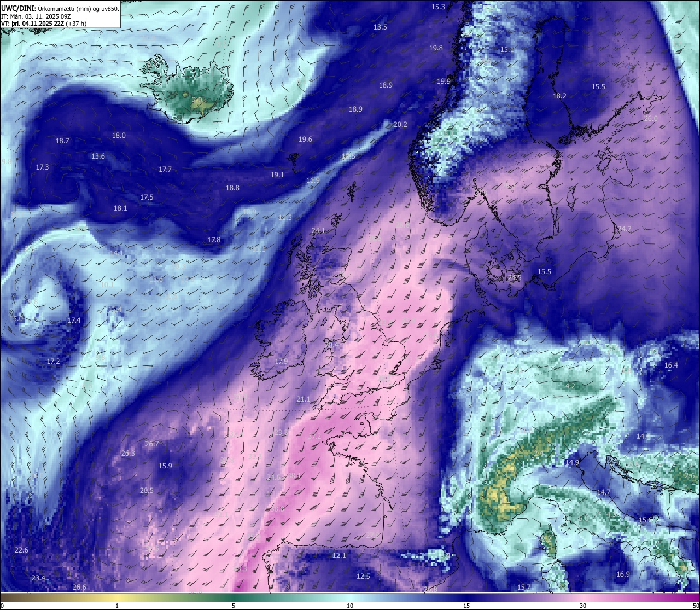700x610 pixels.
Task: Click the 15.7 value near the bottom edge
Action: click(x=524, y=588)
